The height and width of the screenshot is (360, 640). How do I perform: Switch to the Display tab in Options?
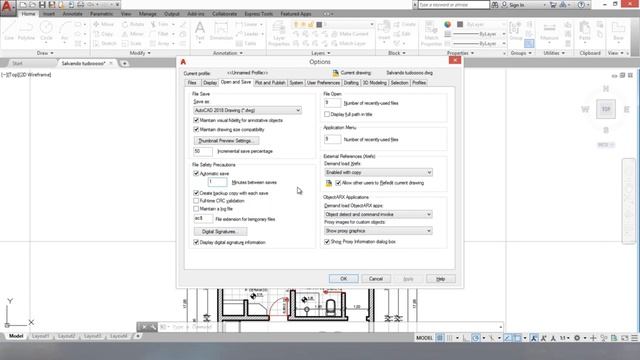210,83
